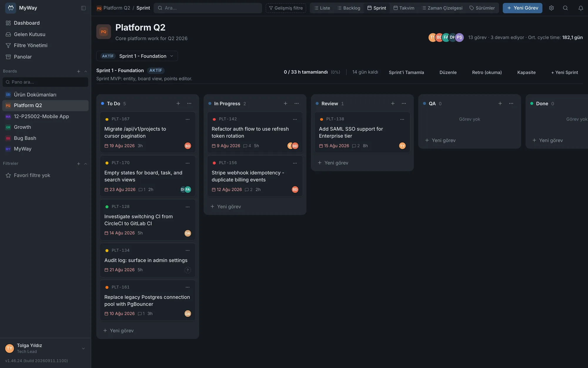The image size is (588, 368).
Task: Open the MyWay board in sidebar
Action: tap(45, 149)
